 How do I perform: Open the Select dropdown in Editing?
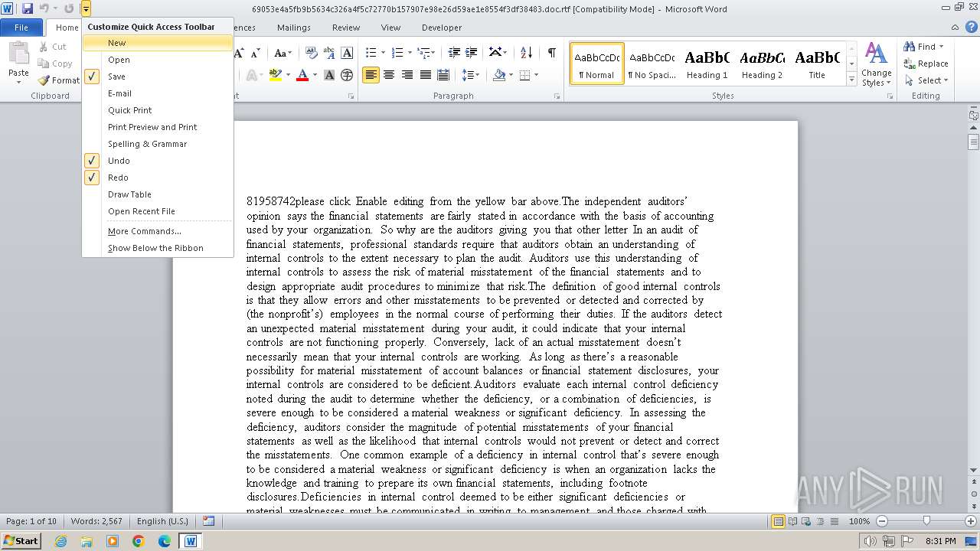click(x=926, y=80)
